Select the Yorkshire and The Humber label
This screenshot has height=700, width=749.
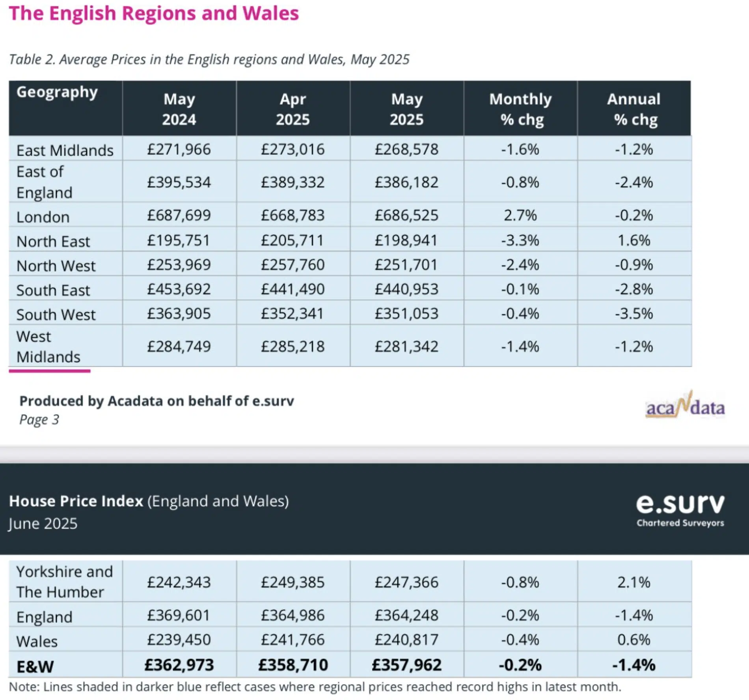point(65,582)
